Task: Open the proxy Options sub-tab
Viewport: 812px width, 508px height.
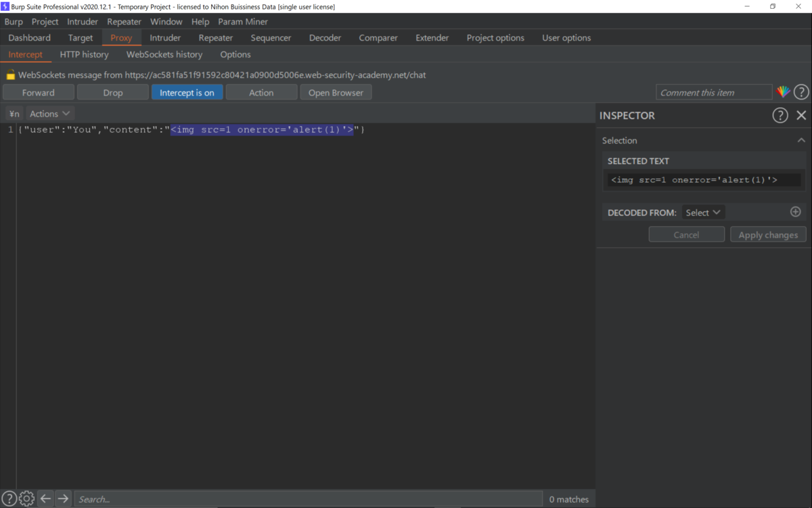Action: pyautogui.click(x=235, y=54)
